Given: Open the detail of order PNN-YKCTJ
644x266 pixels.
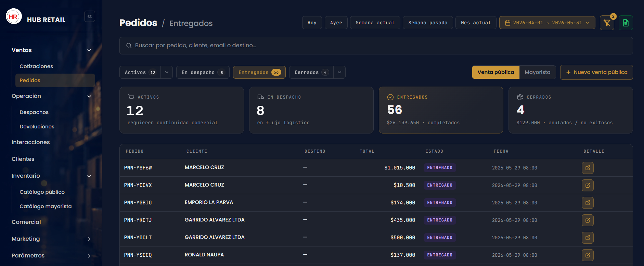Looking at the screenshot, I should click(x=588, y=220).
